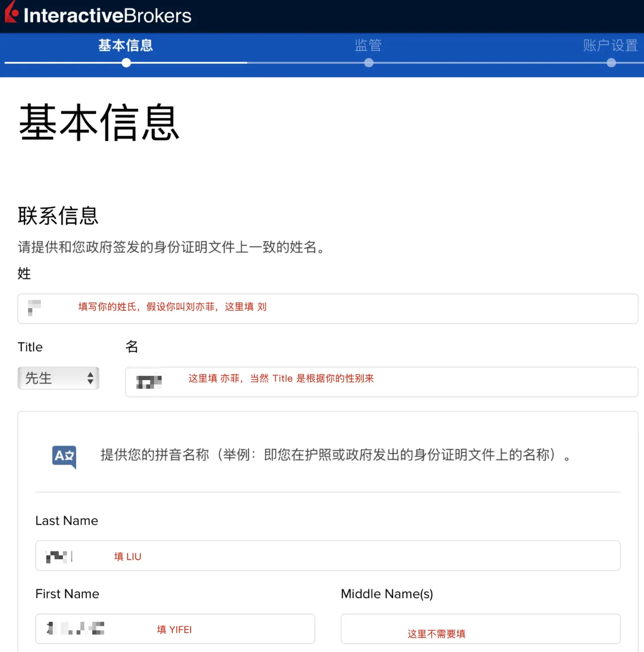Viewport: 644px width, 652px height.
Task: Switch to the 基本信息 step tab
Action: pos(125,45)
